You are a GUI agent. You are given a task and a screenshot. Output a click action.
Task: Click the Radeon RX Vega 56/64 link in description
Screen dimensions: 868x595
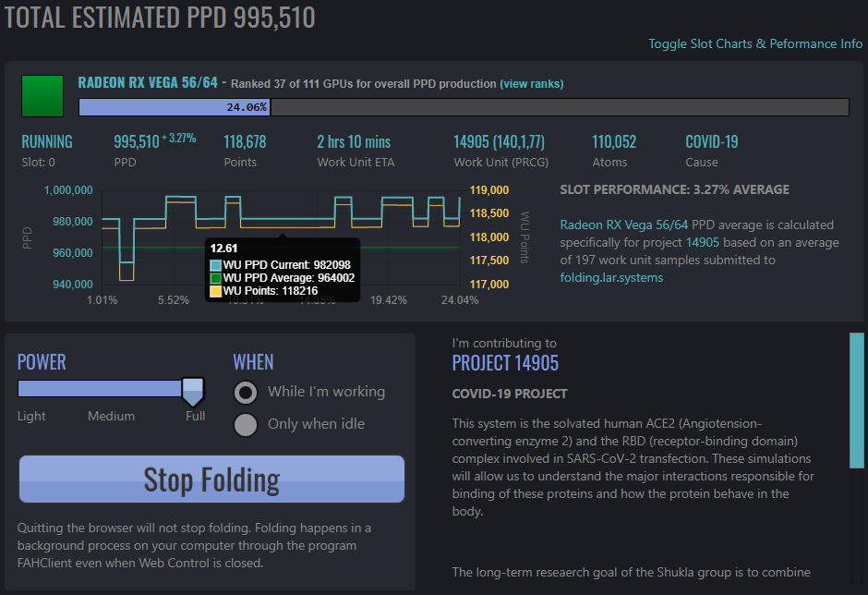pos(624,225)
